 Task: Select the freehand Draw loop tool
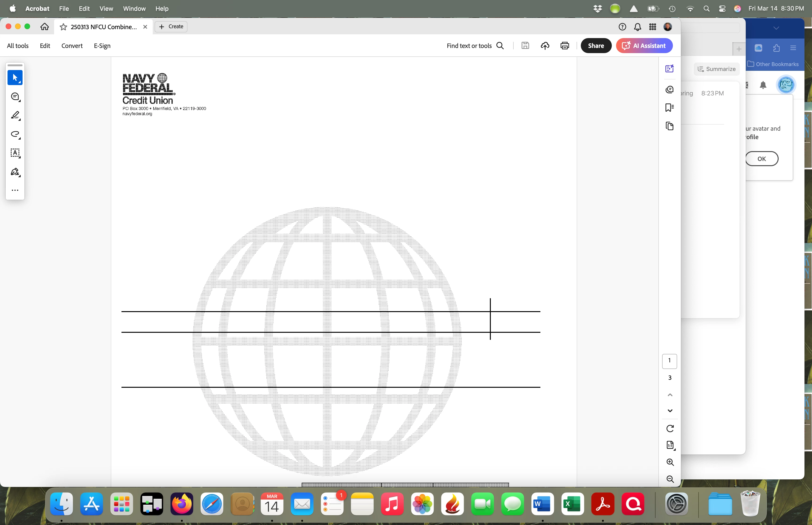(x=15, y=134)
